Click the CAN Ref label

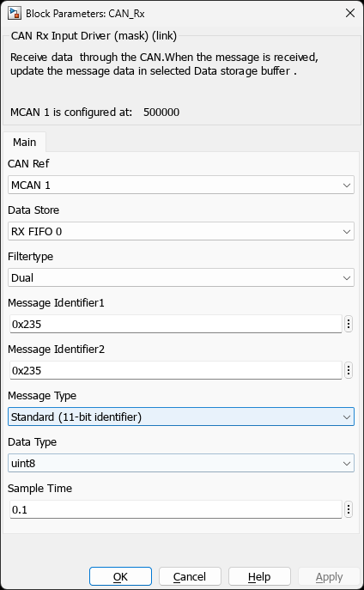coord(28,164)
